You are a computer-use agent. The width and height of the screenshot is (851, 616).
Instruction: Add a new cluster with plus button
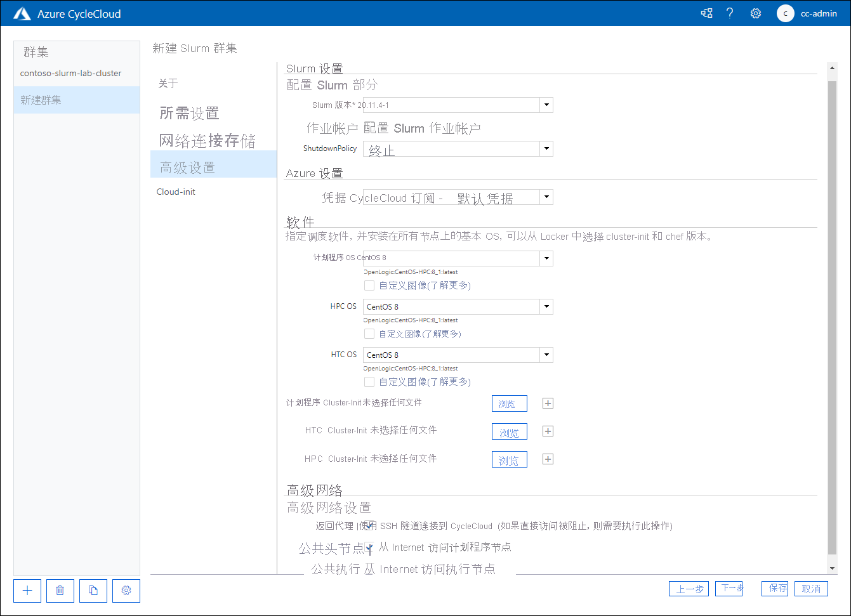(27, 591)
